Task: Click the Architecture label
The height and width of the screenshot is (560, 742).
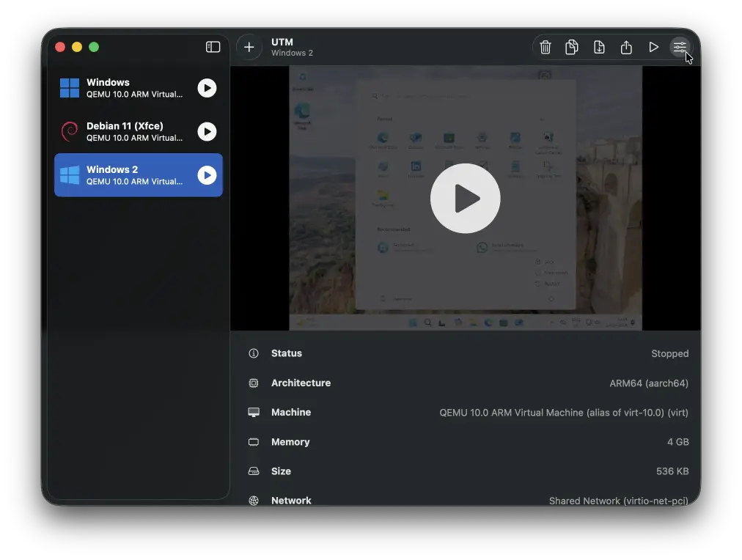Action: point(301,383)
